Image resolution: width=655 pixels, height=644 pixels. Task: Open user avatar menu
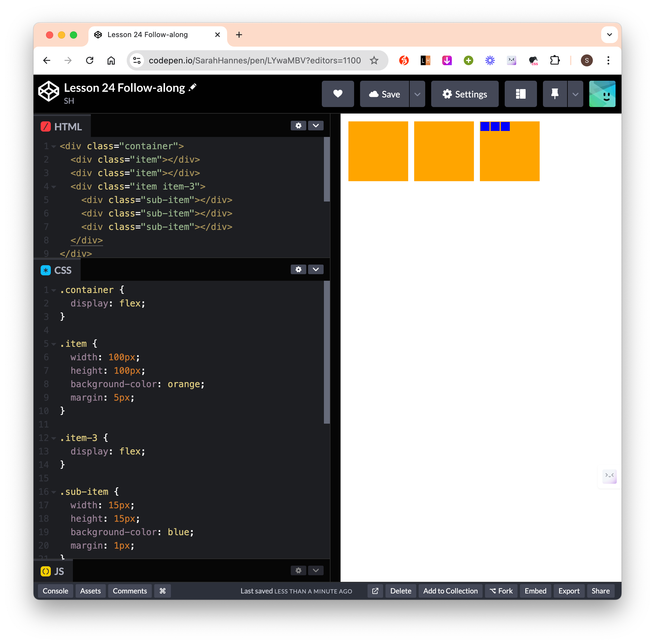(602, 94)
